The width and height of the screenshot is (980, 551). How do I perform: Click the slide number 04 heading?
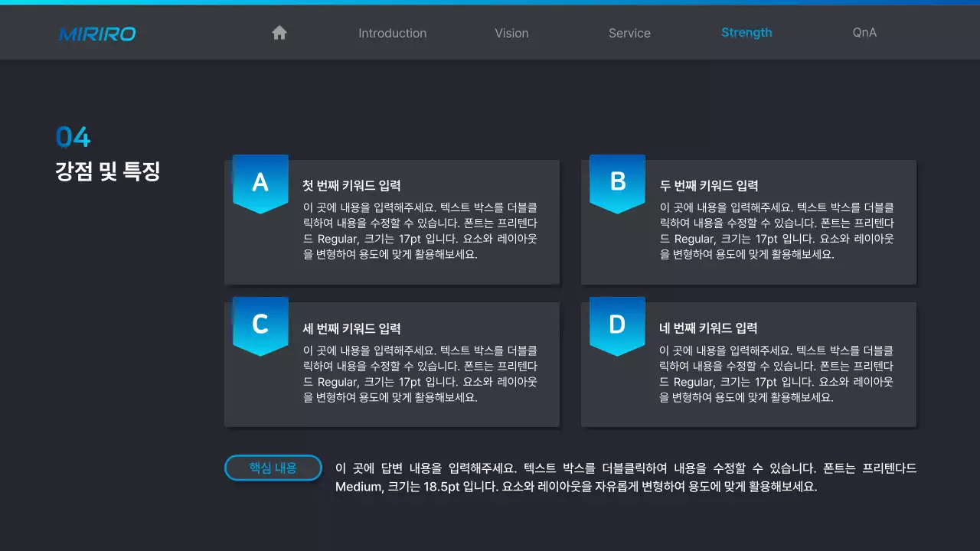tap(73, 137)
